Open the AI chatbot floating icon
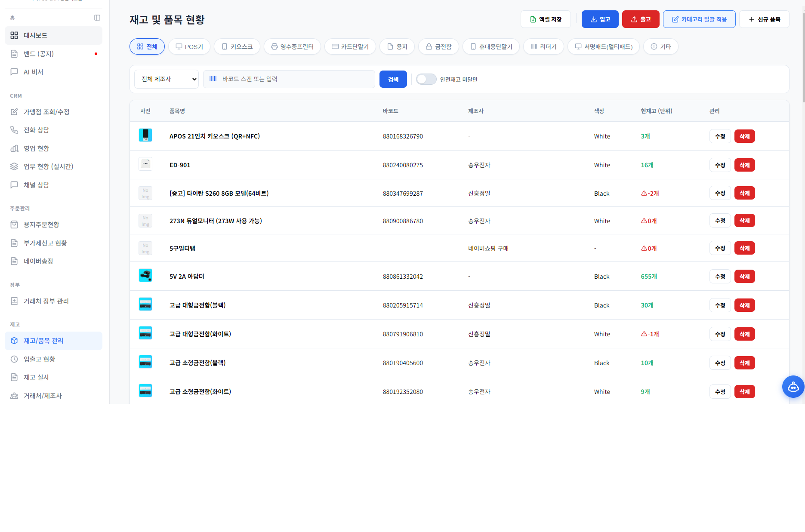The width and height of the screenshot is (805, 532). click(793, 387)
